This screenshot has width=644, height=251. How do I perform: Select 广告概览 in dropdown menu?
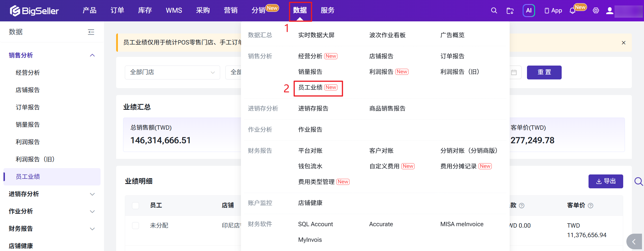(452, 35)
